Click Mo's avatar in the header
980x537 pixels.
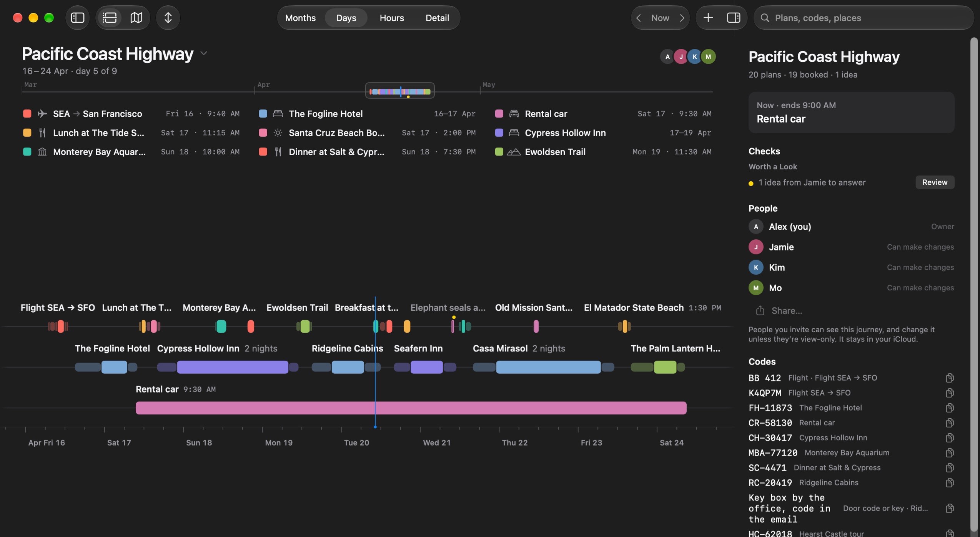pos(708,56)
